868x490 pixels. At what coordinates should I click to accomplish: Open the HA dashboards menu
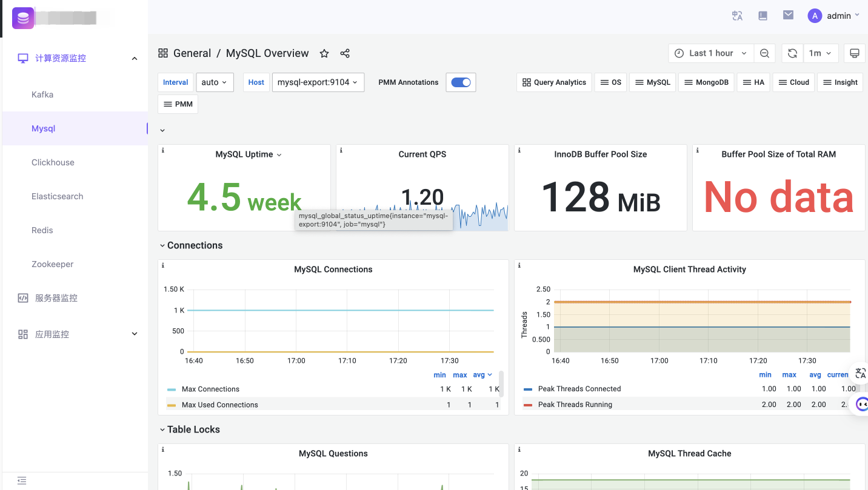coord(753,82)
